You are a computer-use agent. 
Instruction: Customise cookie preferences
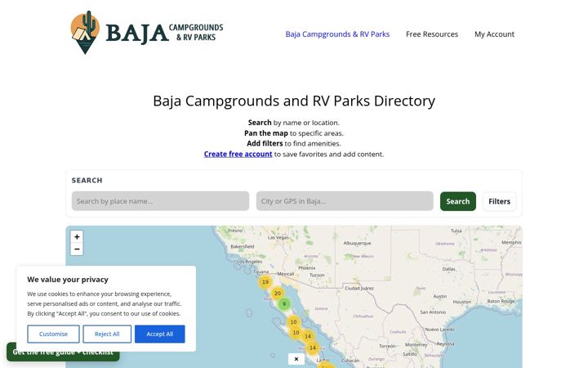point(53,334)
